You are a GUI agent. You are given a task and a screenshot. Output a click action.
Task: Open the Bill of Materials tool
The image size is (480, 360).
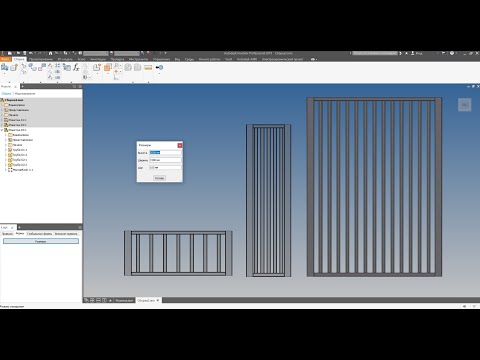[x=67, y=67]
